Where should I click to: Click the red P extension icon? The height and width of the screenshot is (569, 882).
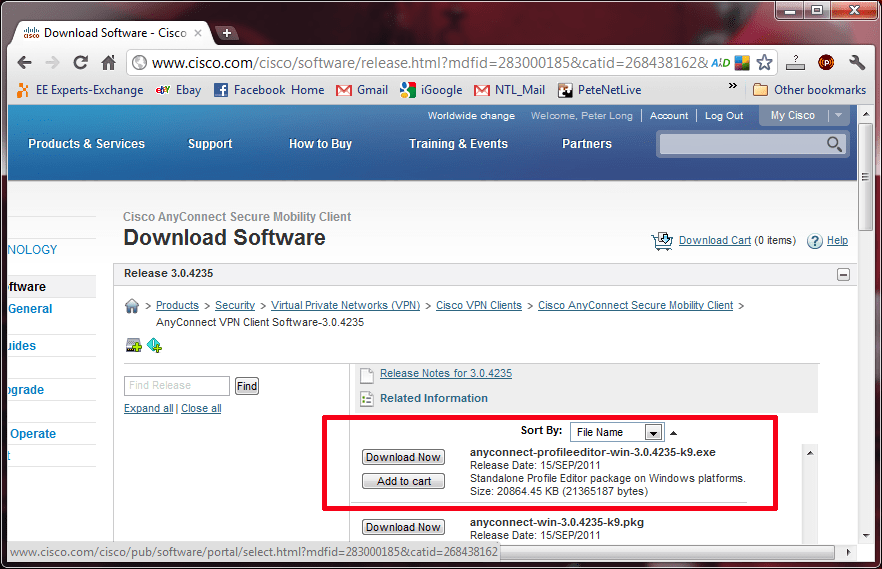point(826,62)
